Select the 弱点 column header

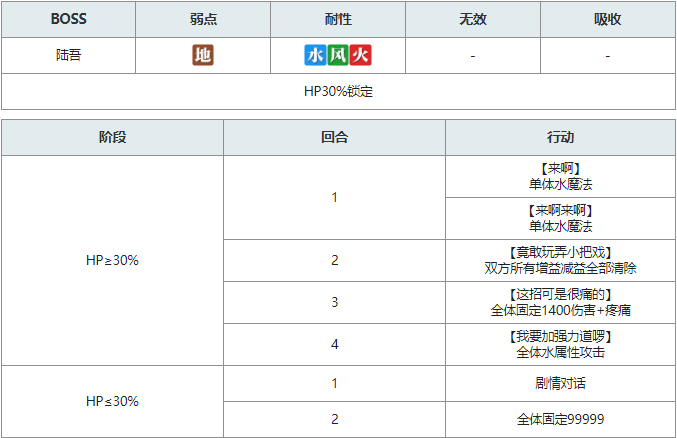(x=203, y=19)
